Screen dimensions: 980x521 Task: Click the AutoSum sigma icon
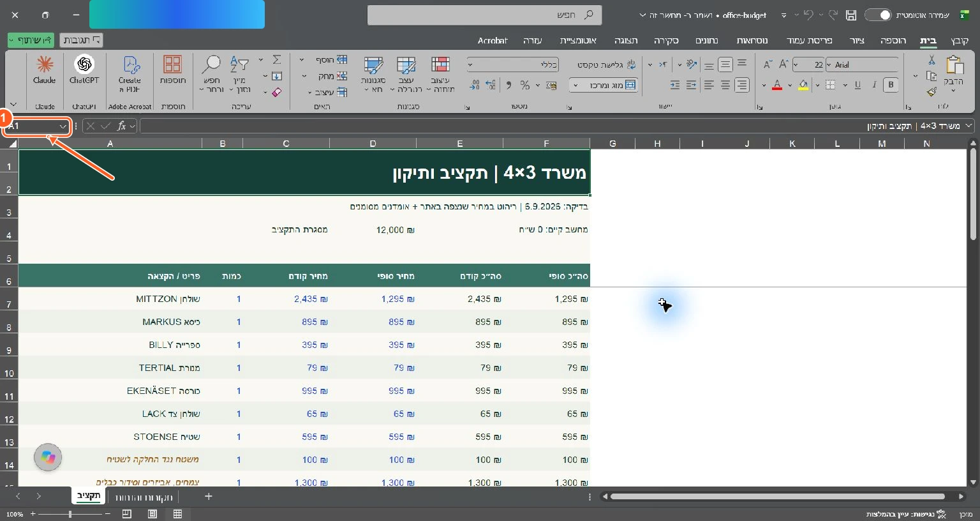pyautogui.click(x=277, y=59)
